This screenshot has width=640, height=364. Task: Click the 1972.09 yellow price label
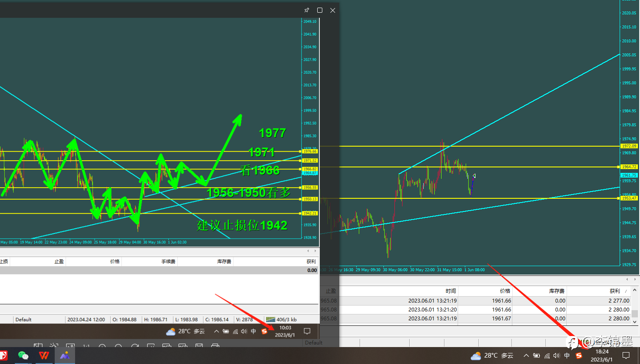pyautogui.click(x=629, y=146)
